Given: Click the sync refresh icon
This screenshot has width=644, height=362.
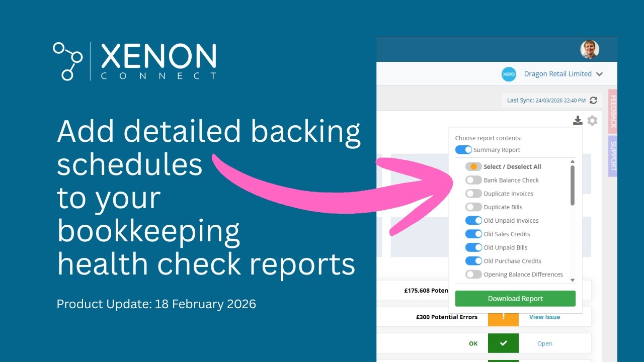Looking at the screenshot, I should pos(594,100).
